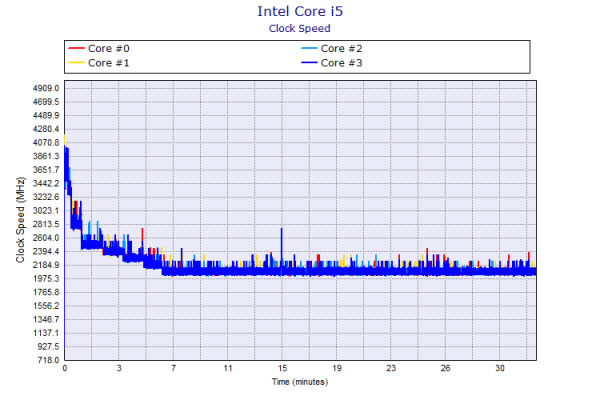Click the Clock Speed subtitle
The image size is (600, 400).
coord(300,29)
